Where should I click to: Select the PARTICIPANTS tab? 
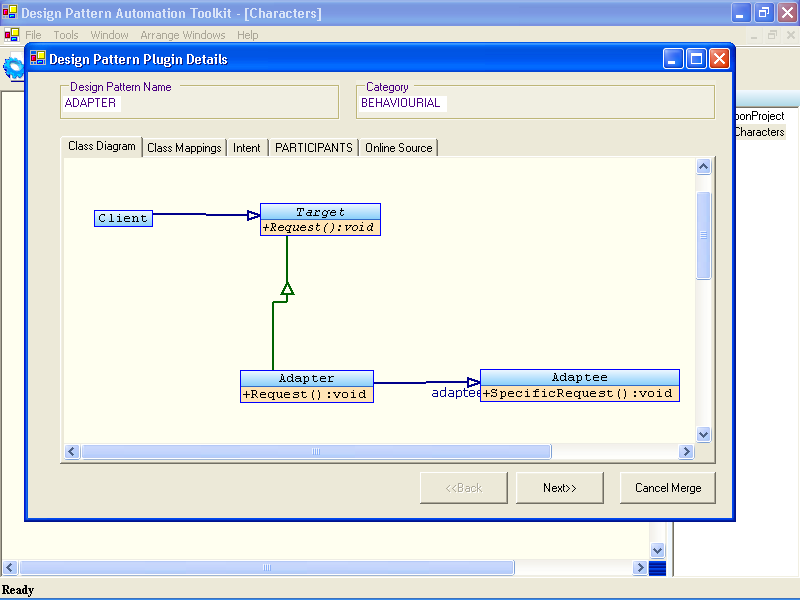pos(314,148)
